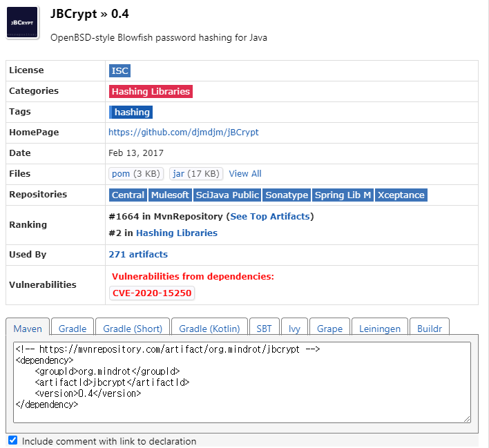Visit the github.com/djmdjm/jBCrypt homepage link

pyautogui.click(x=184, y=132)
